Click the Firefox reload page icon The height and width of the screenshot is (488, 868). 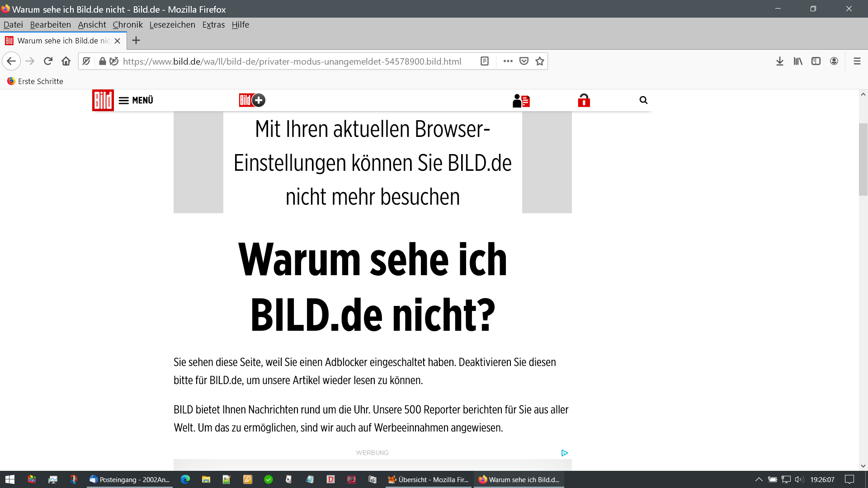click(48, 61)
